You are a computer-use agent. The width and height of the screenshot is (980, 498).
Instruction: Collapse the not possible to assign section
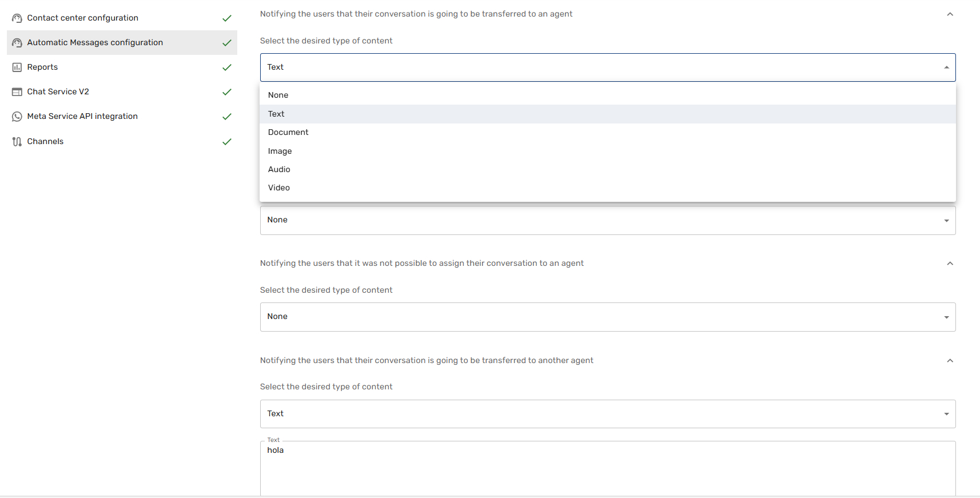(x=950, y=264)
